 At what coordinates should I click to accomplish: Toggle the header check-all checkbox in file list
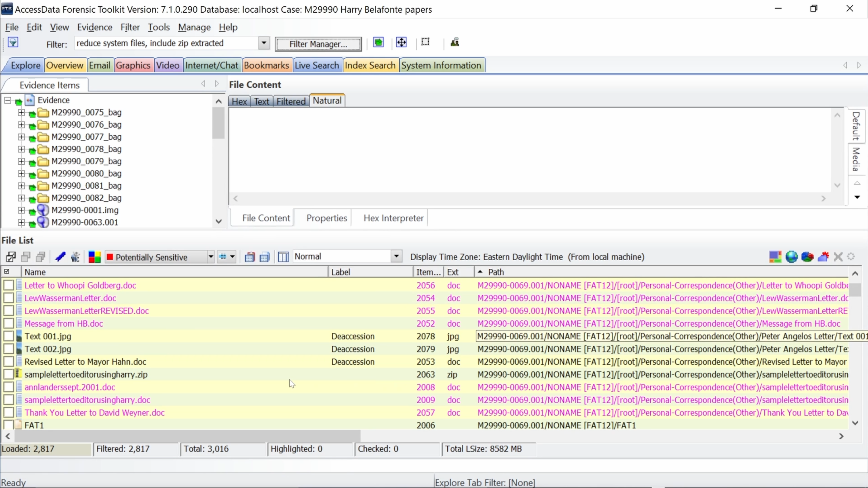(x=7, y=272)
